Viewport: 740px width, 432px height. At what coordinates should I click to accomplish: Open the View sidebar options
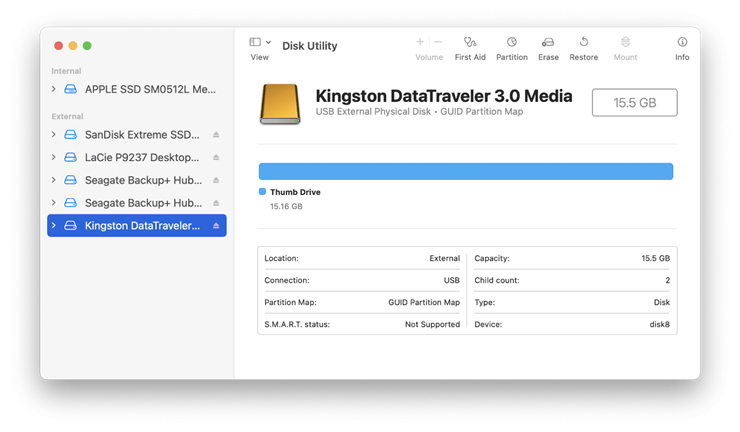[x=260, y=42]
